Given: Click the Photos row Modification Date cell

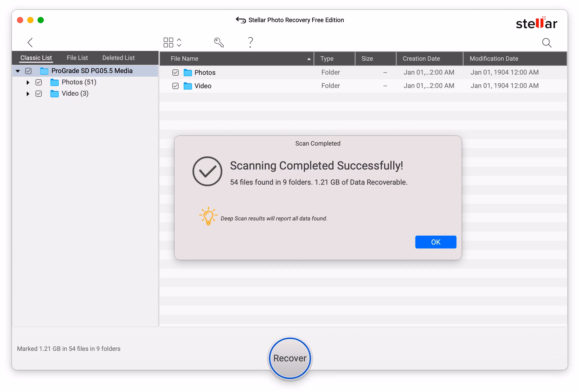Looking at the screenshot, I should [x=505, y=72].
